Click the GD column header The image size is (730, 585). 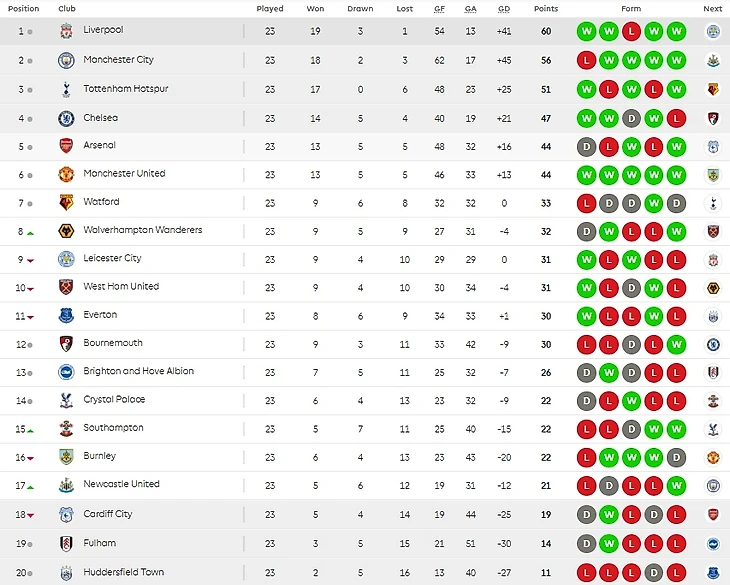pos(505,8)
